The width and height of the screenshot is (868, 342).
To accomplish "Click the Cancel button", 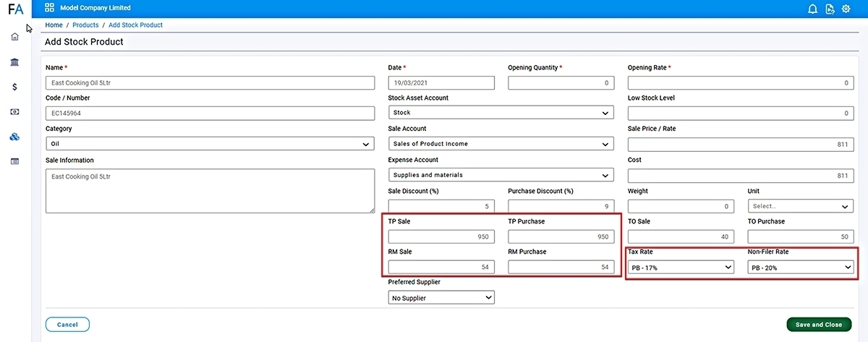I will click(x=67, y=325).
